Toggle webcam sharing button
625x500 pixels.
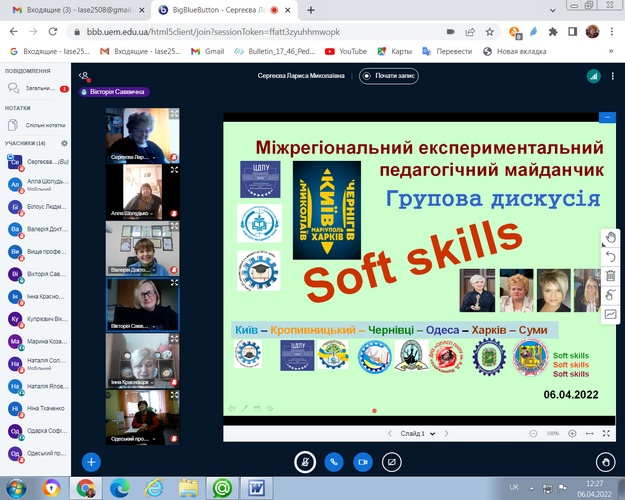[362, 462]
